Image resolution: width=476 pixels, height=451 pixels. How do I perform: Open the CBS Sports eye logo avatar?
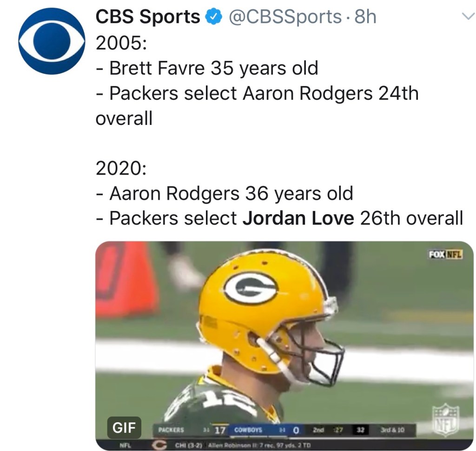point(52,41)
